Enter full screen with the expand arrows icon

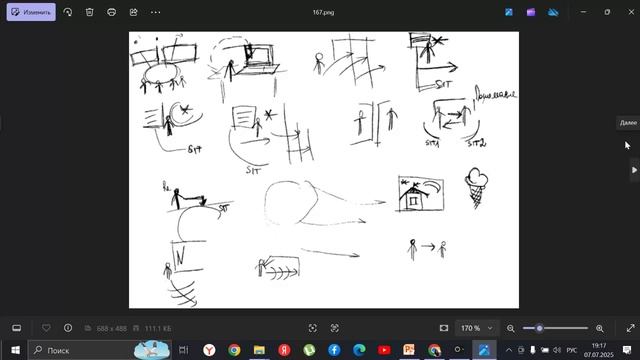tap(631, 328)
